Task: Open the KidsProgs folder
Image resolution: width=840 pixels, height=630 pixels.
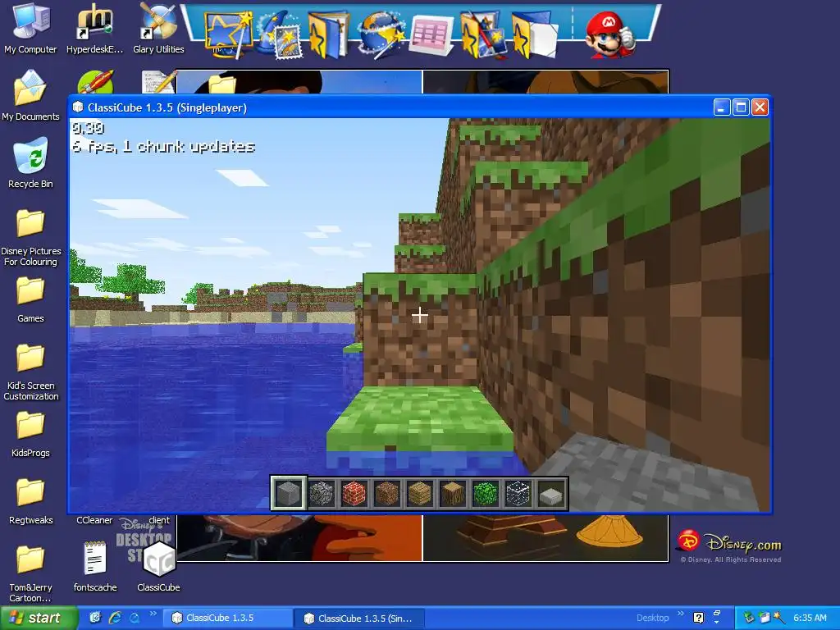Action: 30,435
